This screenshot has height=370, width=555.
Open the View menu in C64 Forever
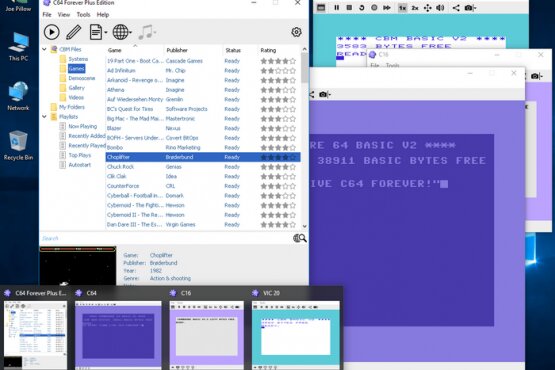pyautogui.click(x=64, y=15)
